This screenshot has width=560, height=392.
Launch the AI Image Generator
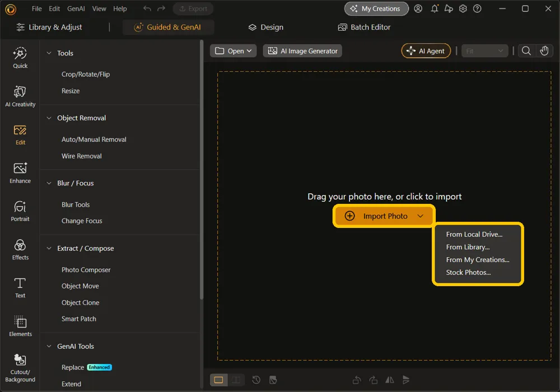(x=302, y=51)
